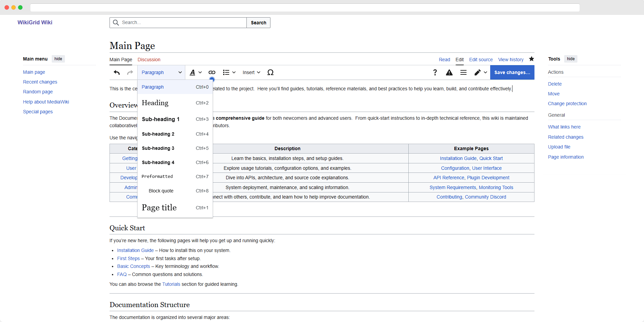
Task: Click the undo arrow icon
Action: 117,72
